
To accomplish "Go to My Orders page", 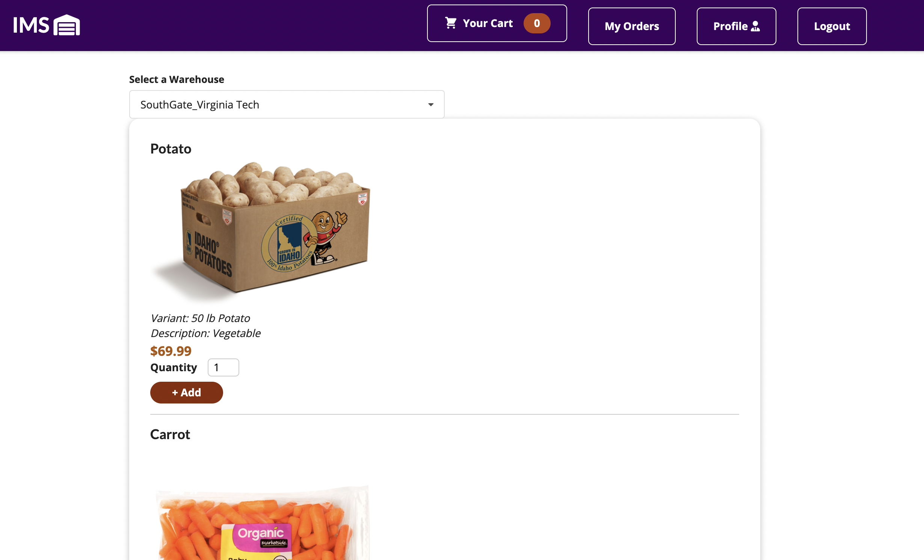I will (631, 26).
